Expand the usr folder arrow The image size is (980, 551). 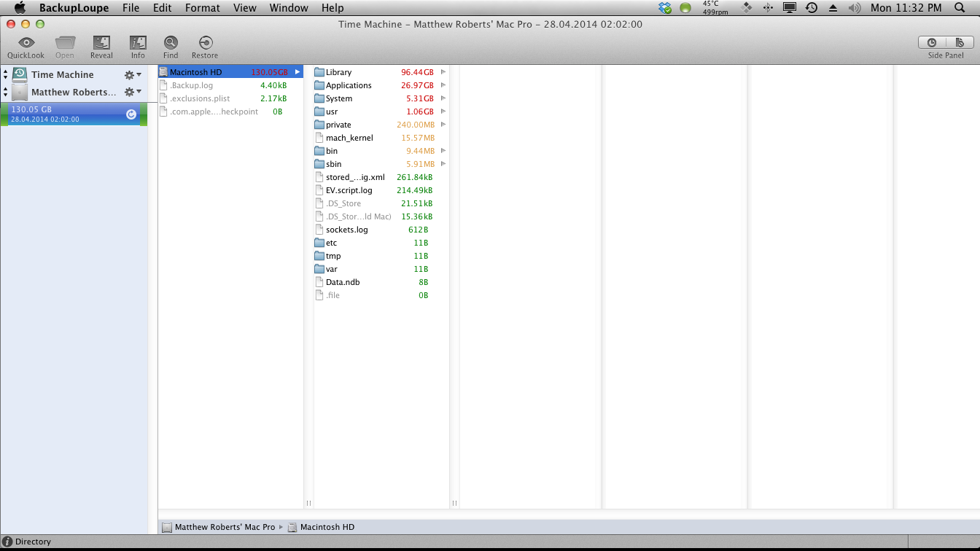443,112
